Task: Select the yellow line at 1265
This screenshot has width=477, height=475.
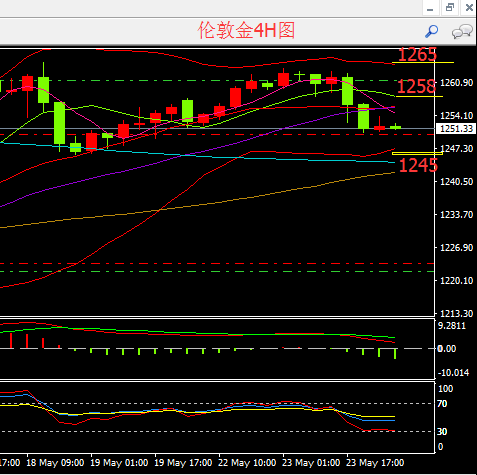Action: point(423,62)
